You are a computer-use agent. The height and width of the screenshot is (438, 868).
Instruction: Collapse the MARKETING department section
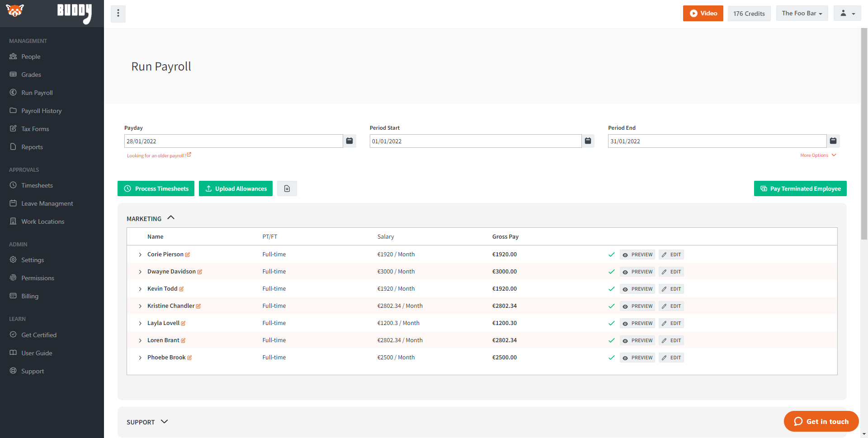tap(171, 218)
